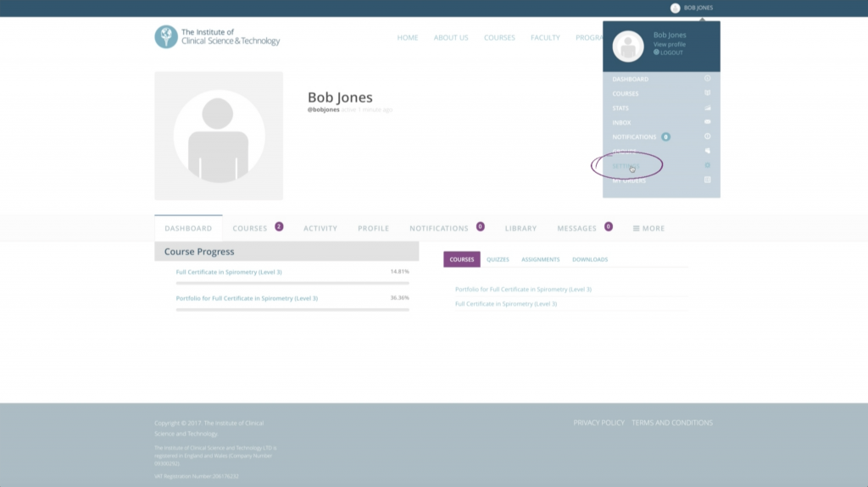This screenshot has width=868, height=487.
Task: Click the Dashboard icon in user dropdown
Action: pyautogui.click(x=708, y=79)
